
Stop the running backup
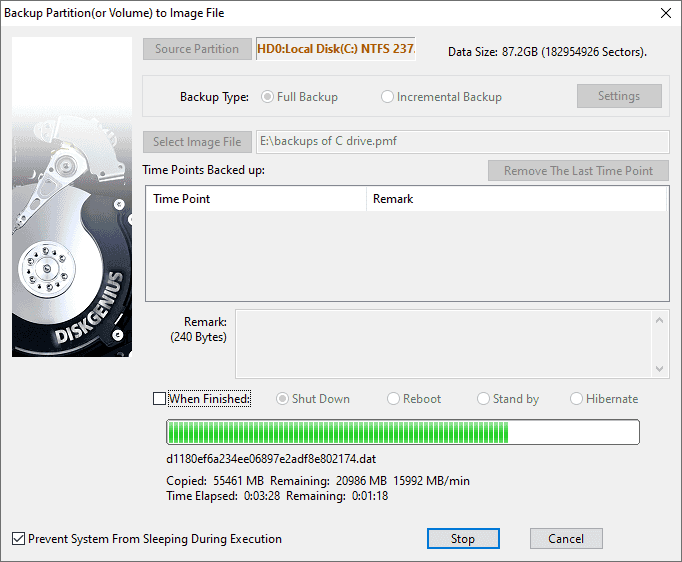463,539
